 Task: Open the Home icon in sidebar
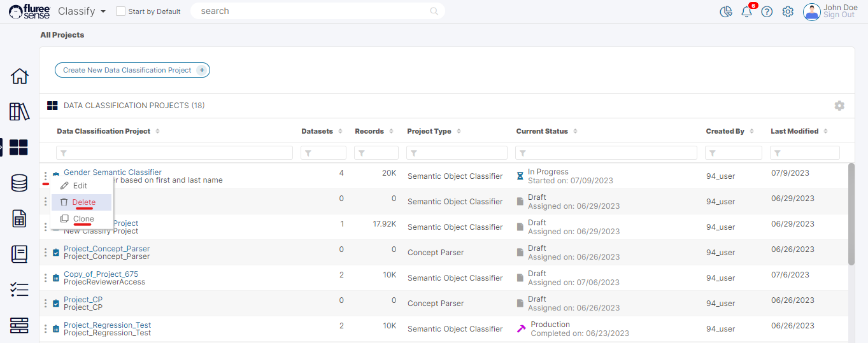pos(20,76)
